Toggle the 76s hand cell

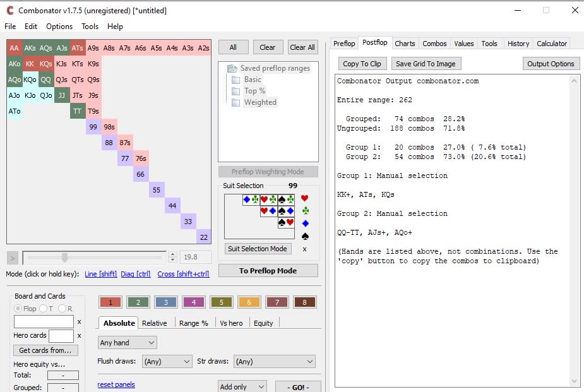(x=140, y=158)
